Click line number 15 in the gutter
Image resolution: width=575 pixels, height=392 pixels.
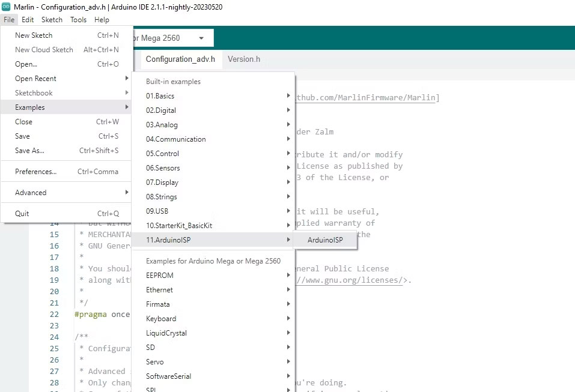click(54, 235)
